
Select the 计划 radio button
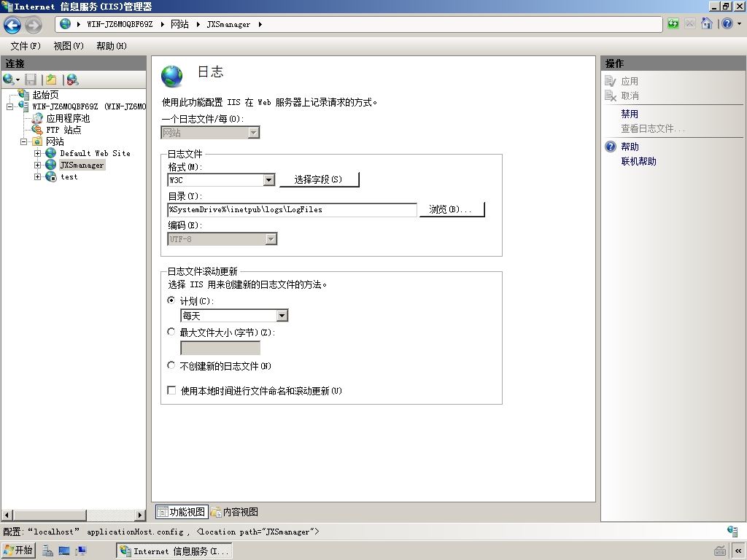pyautogui.click(x=171, y=300)
